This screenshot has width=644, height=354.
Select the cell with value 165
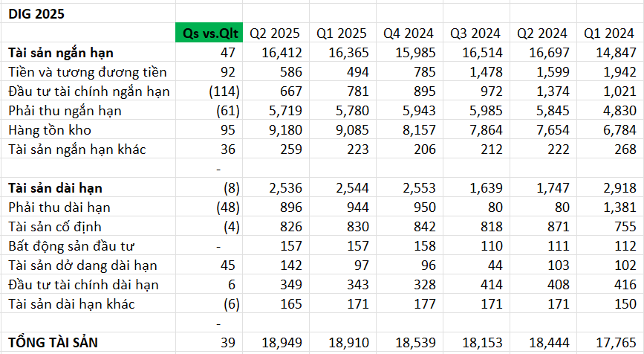click(276, 304)
